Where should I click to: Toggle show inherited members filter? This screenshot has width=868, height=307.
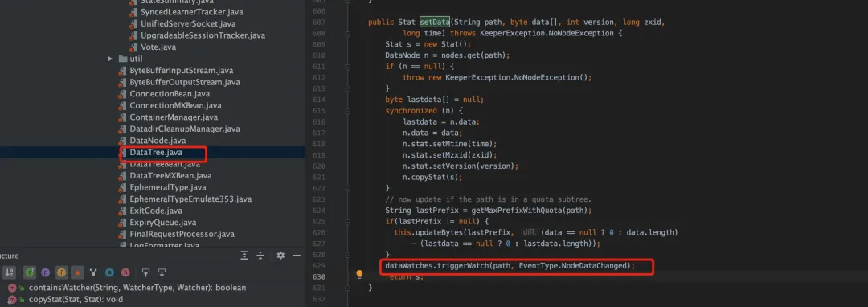29,272
